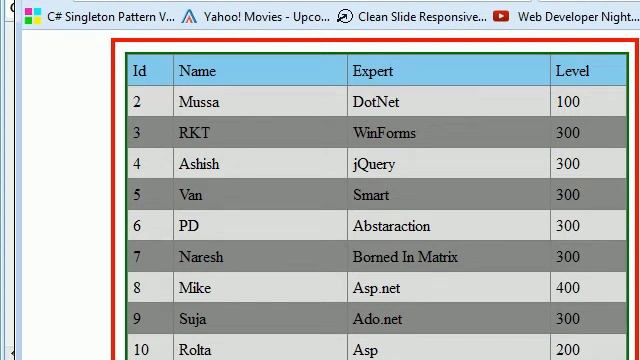The width and height of the screenshot is (640, 360).
Task: Select the Abstaraction expert cell
Action: [x=449, y=226]
